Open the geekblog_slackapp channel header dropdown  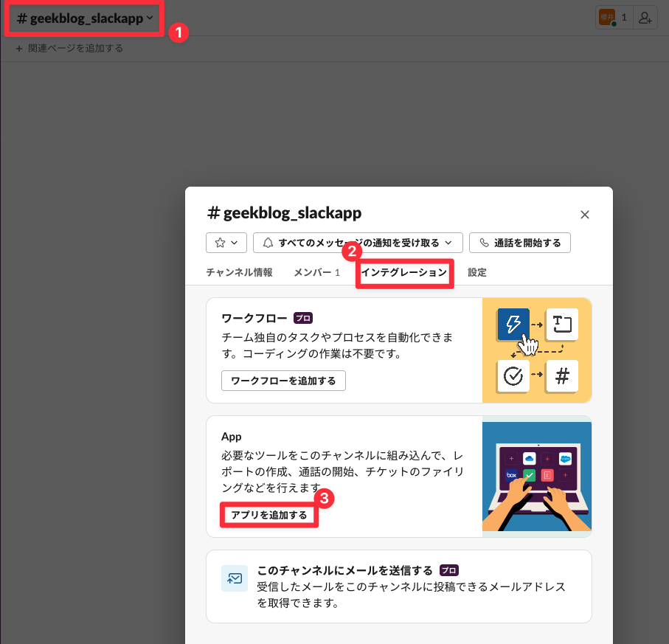pos(85,18)
